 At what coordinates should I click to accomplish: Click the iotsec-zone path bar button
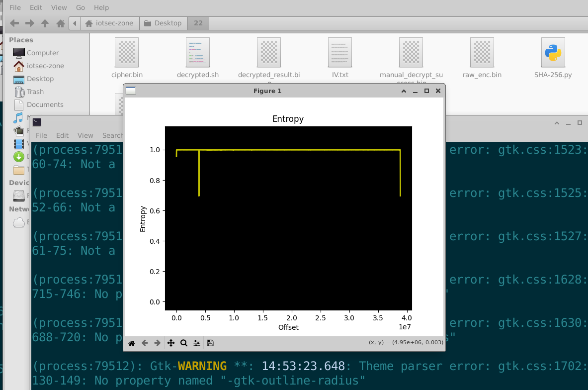pyautogui.click(x=110, y=23)
